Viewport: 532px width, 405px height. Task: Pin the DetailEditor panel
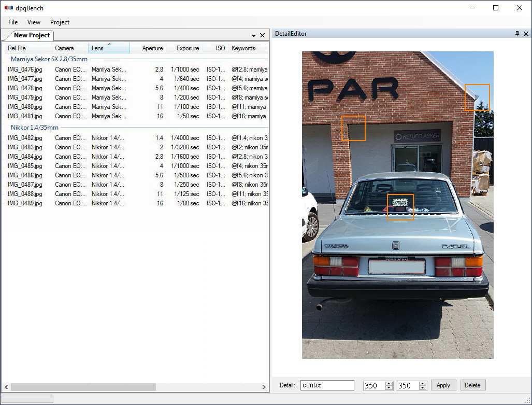(517, 34)
